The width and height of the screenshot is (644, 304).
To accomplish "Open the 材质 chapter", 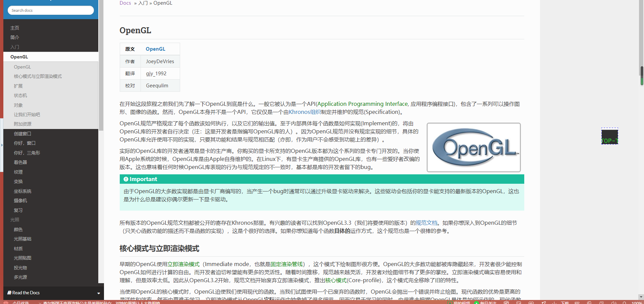I will 18,249.
